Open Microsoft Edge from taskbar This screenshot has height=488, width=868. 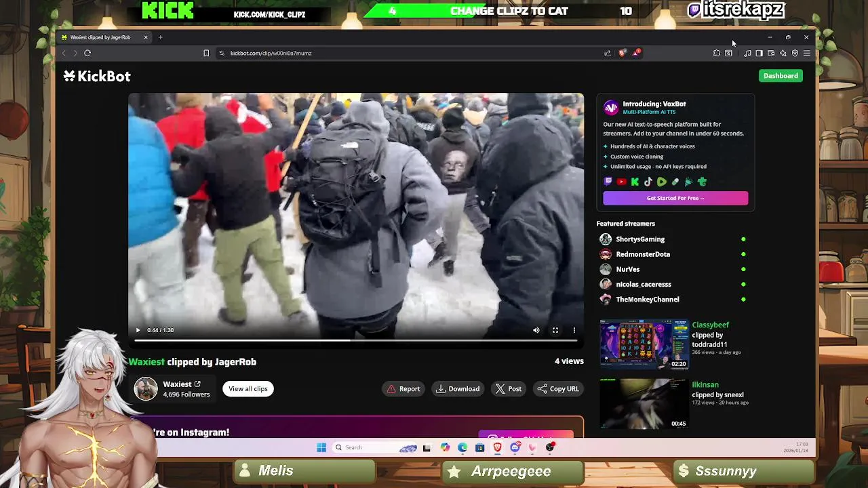pos(462,447)
